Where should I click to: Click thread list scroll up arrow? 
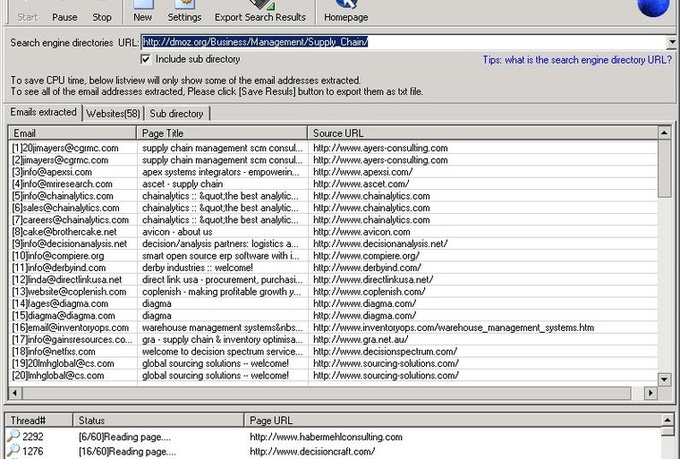click(x=667, y=420)
